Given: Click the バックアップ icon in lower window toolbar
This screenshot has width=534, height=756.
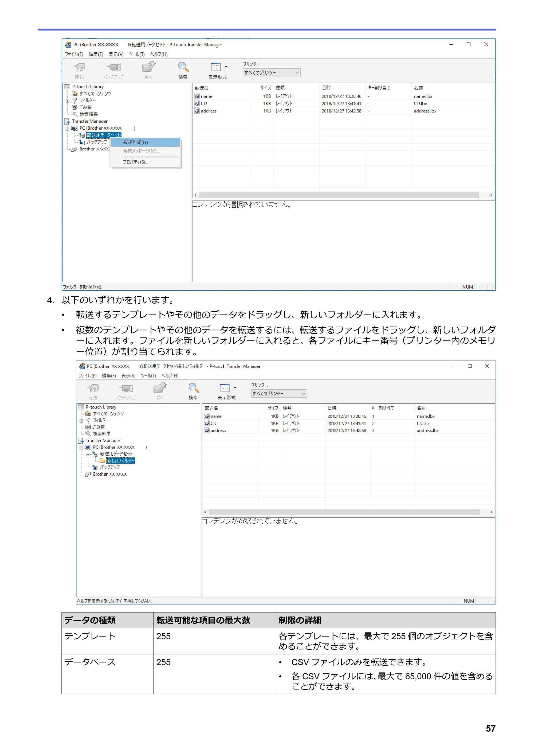Looking at the screenshot, I should [126, 388].
